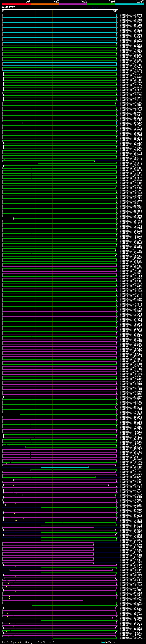Select the label UniRef100_Q0DKD7
146x644 pixels.
131,467
